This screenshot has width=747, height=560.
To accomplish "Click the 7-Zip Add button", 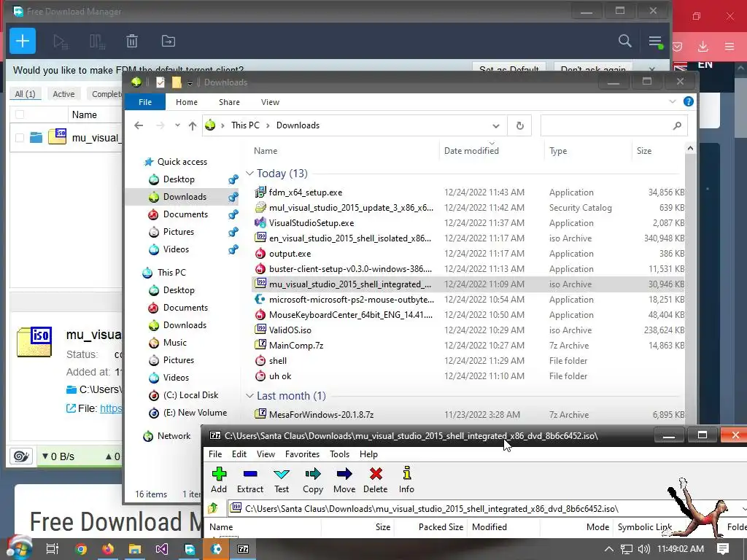I will pyautogui.click(x=219, y=480).
